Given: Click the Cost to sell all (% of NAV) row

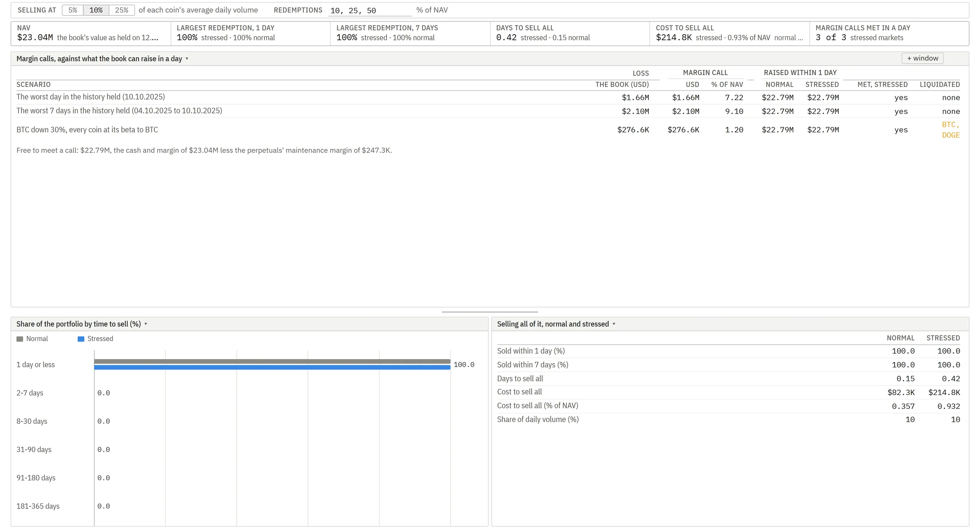Looking at the screenshot, I should click(x=728, y=406).
